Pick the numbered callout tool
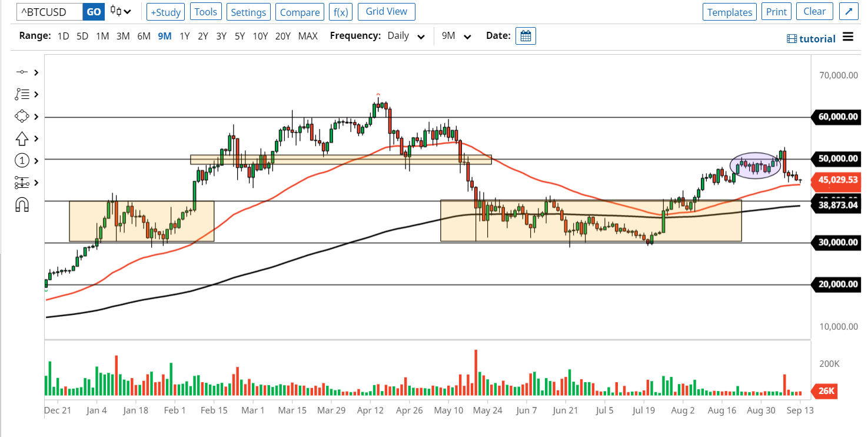868x437 pixels. pyautogui.click(x=22, y=160)
